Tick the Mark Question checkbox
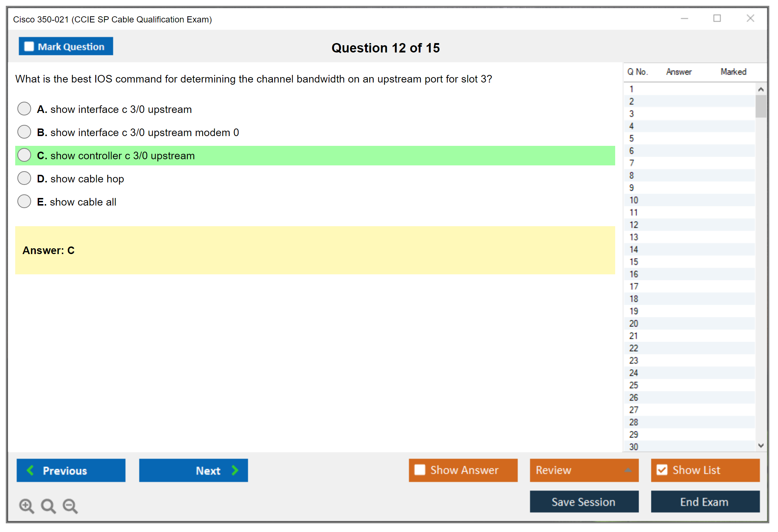The image size is (778, 532). 29,46
